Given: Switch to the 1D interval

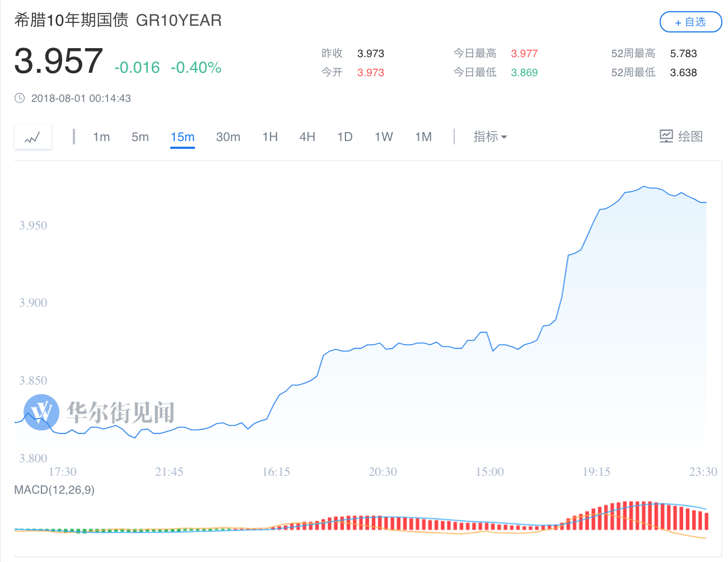Looking at the screenshot, I should [x=345, y=137].
